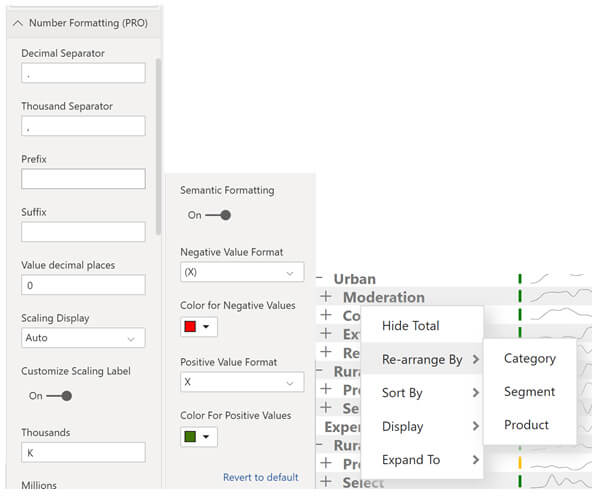Click the Urban row label
Image resolution: width=598 pixels, height=496 pixels.
pos(355,279)
